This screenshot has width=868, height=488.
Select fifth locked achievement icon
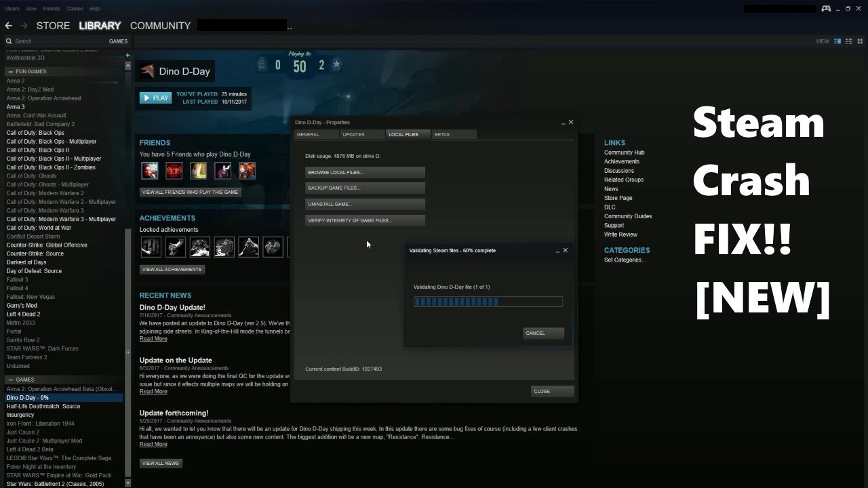[x=248, y=247]
